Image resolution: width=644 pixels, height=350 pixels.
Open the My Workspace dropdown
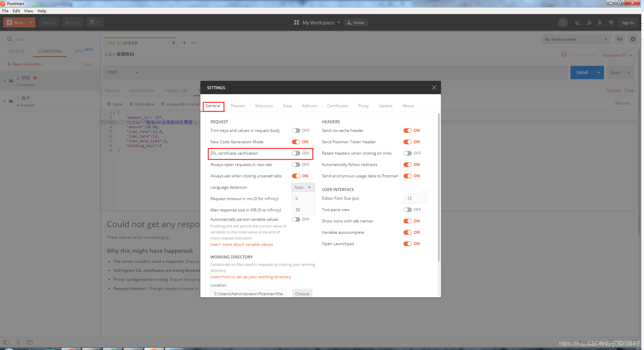pos(321,22)
